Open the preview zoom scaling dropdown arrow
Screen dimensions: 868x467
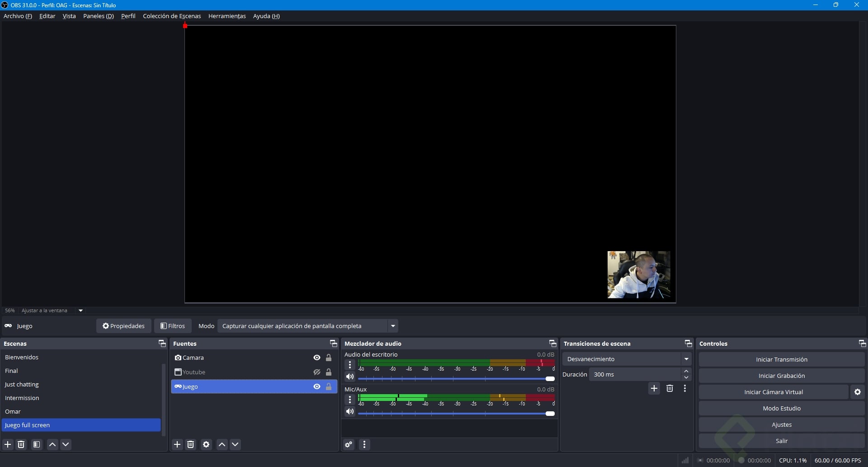[x=81, y=311]
